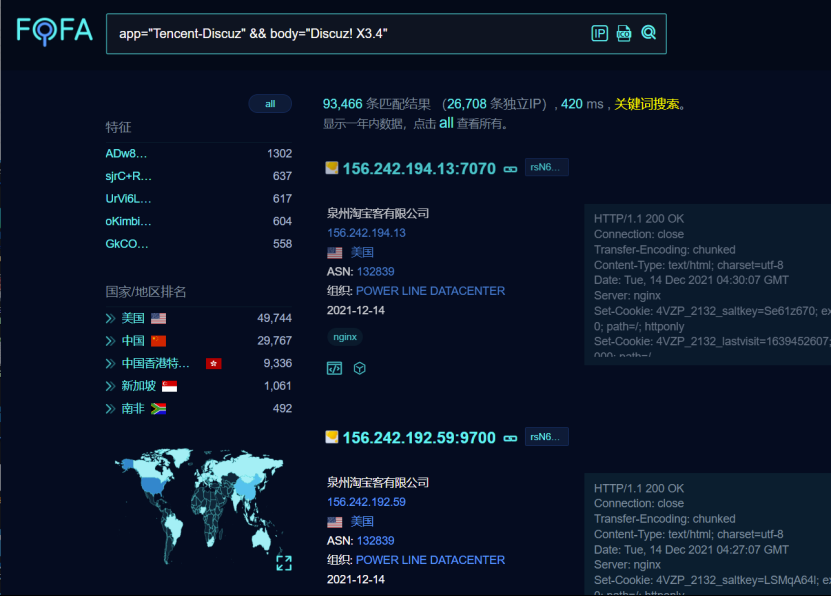Expand the world map to fullscreen
831x596 pixels.
[284, 563]
